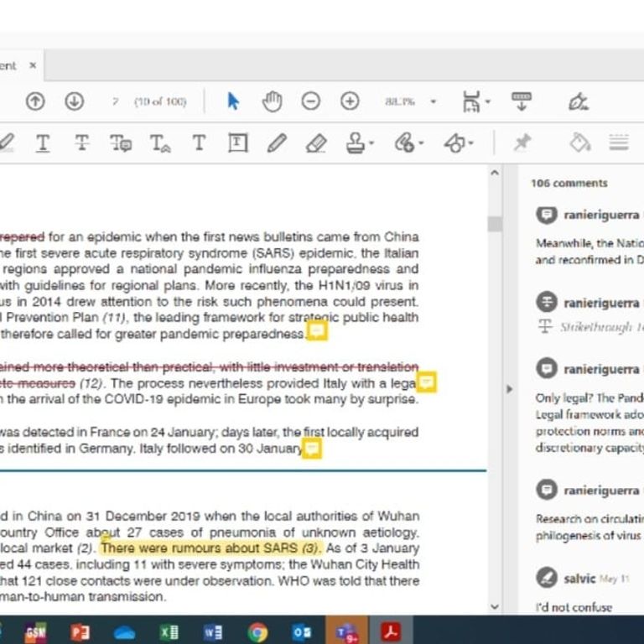Select the Eraser tool
This screenshot has height=644, width=644.
click(x=316, y=143)
